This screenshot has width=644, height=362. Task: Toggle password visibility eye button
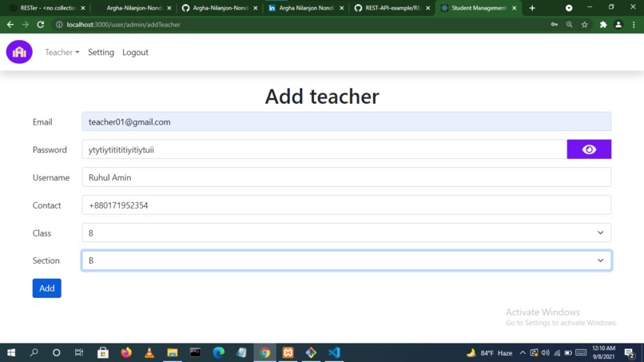[x=589, y=149]
